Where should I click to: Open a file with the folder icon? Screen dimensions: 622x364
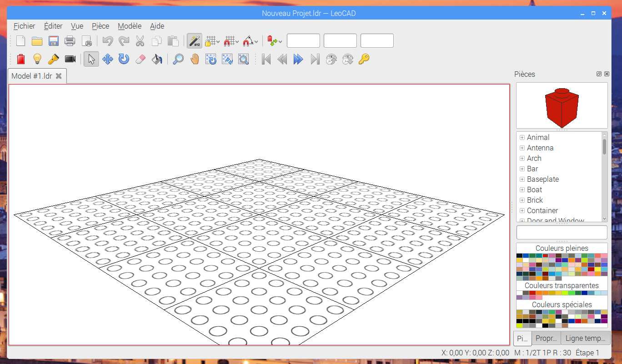pos(37,41)
